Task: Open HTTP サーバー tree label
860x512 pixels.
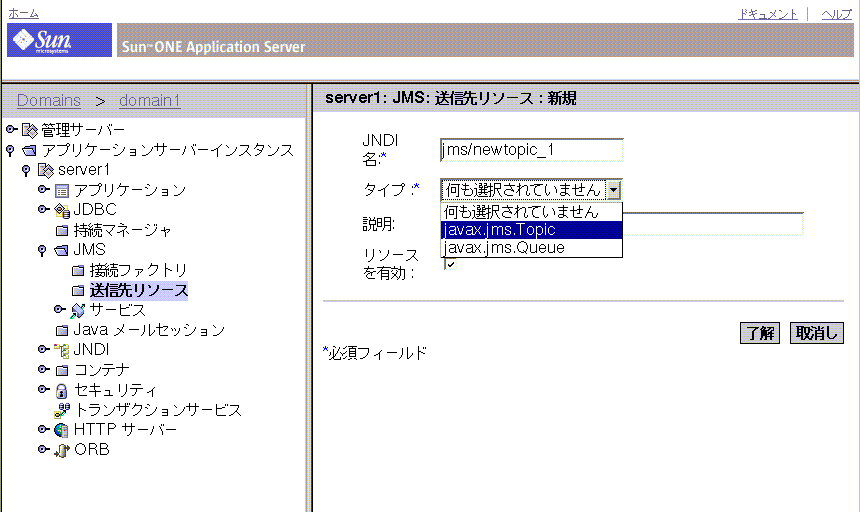Action: point(125,430)
